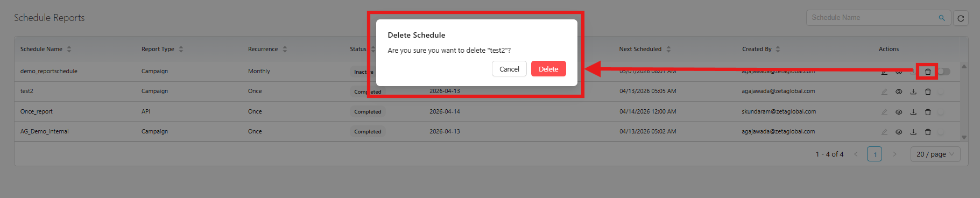Image resolution: width=980 pixels, height=198 pixels.
Task: Sort the Next Scheduled column
Action: (668, 49)
